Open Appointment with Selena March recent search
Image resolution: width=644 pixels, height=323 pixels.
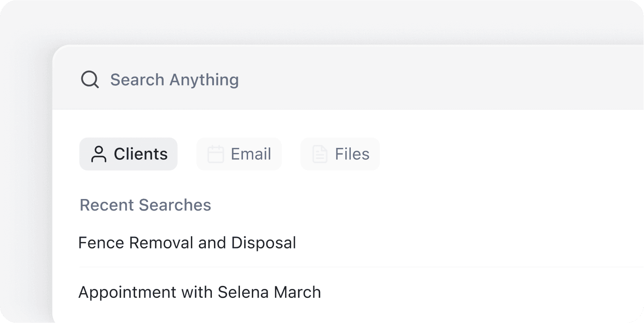point(199,292)
